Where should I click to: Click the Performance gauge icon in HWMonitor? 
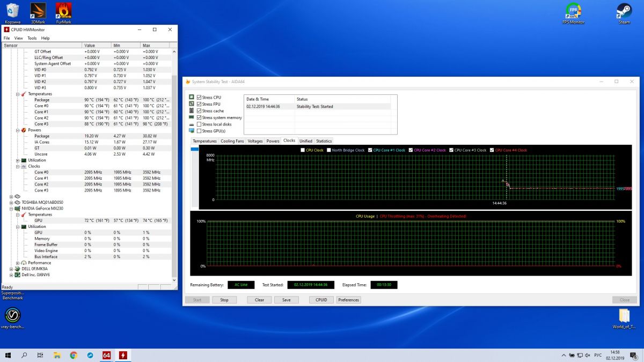coord(24,263)
